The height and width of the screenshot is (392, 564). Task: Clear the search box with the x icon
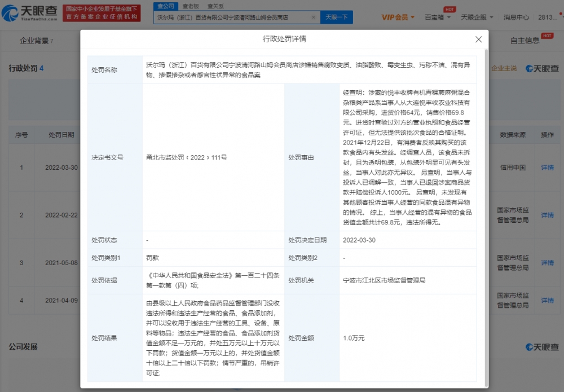click(x=313, y=17)
